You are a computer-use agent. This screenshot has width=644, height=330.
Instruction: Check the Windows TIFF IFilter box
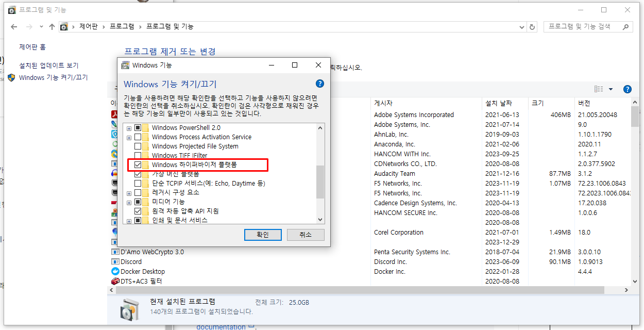pyautogui.click(x=138, y=155)
